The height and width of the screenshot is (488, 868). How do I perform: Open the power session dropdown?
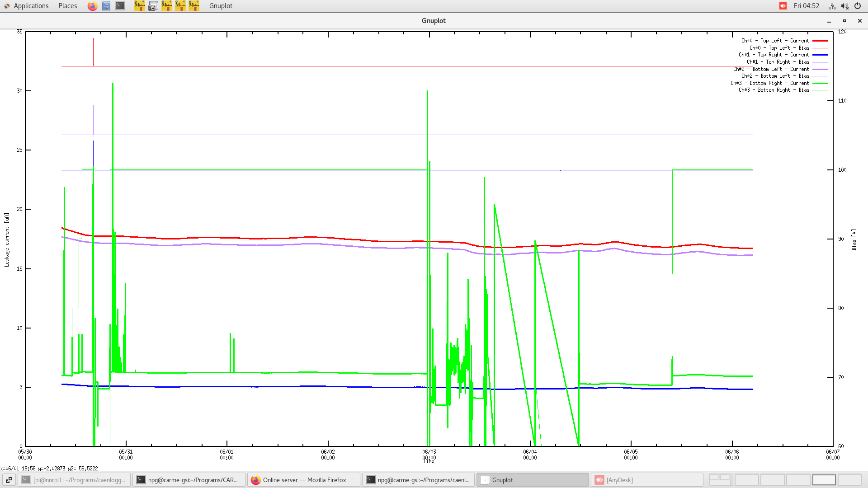coord(857,6)
